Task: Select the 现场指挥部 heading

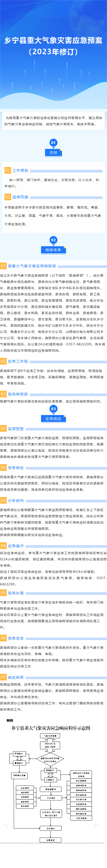Action: tap(18, 394)
